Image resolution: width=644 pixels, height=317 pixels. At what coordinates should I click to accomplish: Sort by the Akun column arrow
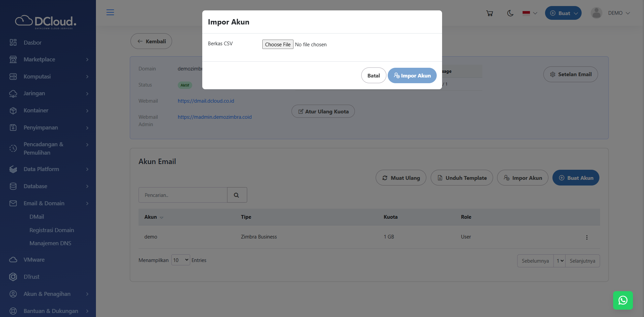[161, 217]
